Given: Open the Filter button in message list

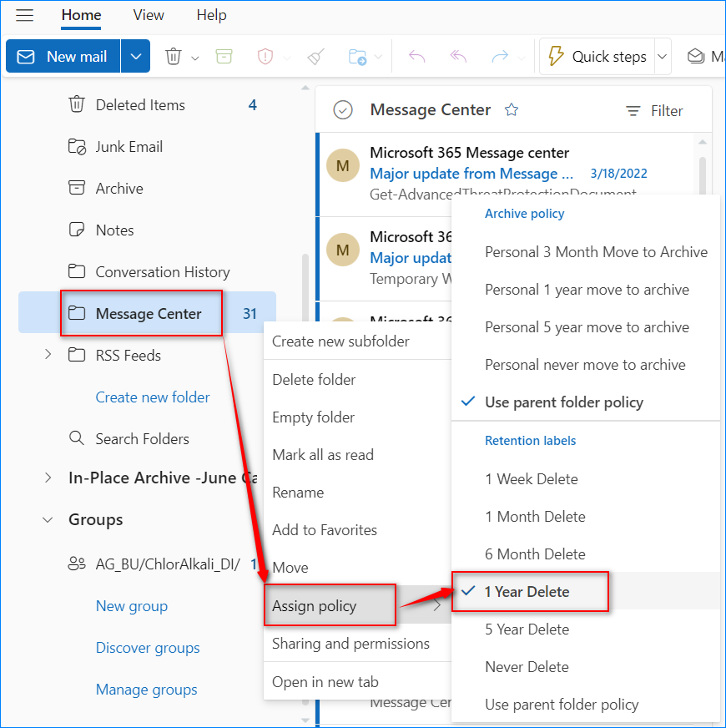Looking at the screenshot, I should (x=655, y=111).
